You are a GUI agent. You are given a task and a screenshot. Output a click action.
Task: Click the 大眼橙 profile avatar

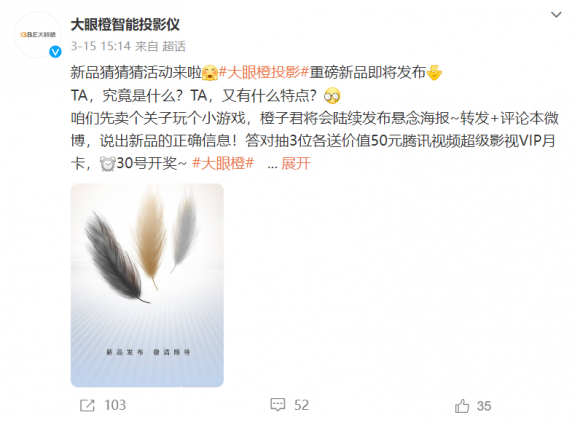pyautogui.click(x=37, y=34)
